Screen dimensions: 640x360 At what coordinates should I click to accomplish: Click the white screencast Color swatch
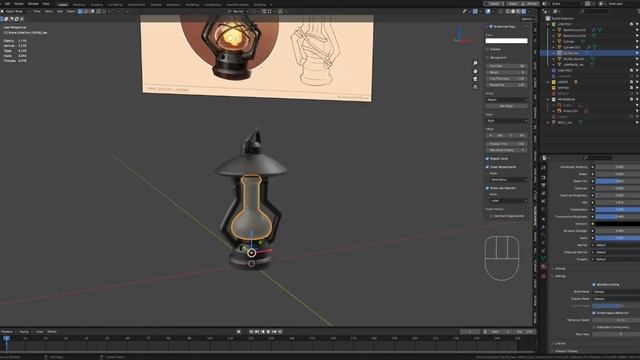click(x=507, y=40)
